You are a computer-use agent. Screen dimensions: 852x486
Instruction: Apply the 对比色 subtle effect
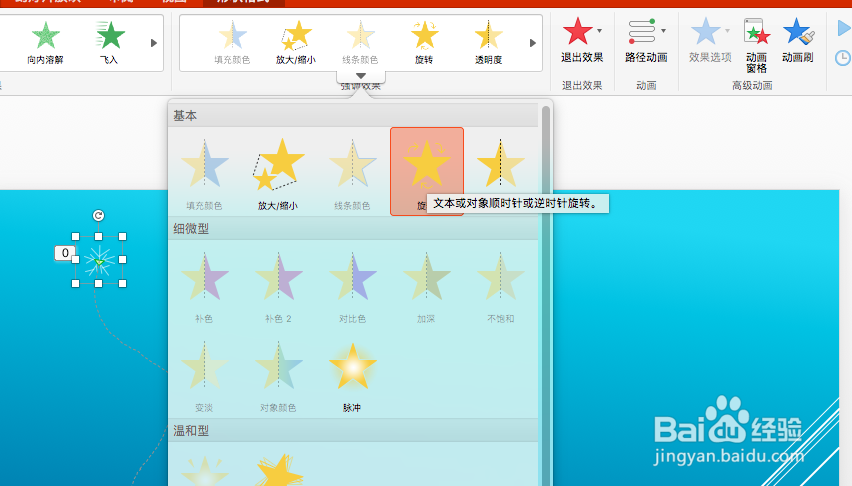[x=352, y=286]
